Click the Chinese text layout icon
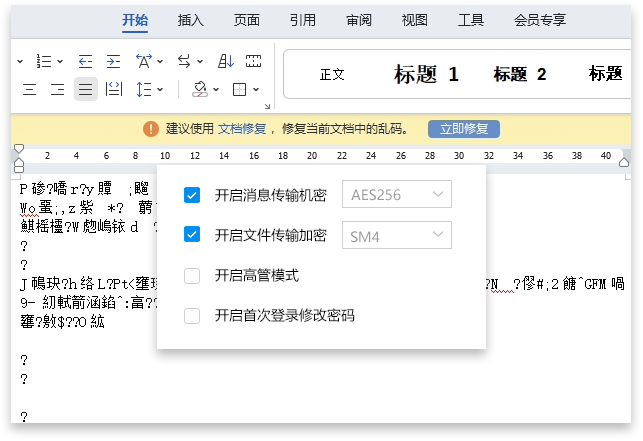The width and height of the screenshot is (643, 441). 144,61
